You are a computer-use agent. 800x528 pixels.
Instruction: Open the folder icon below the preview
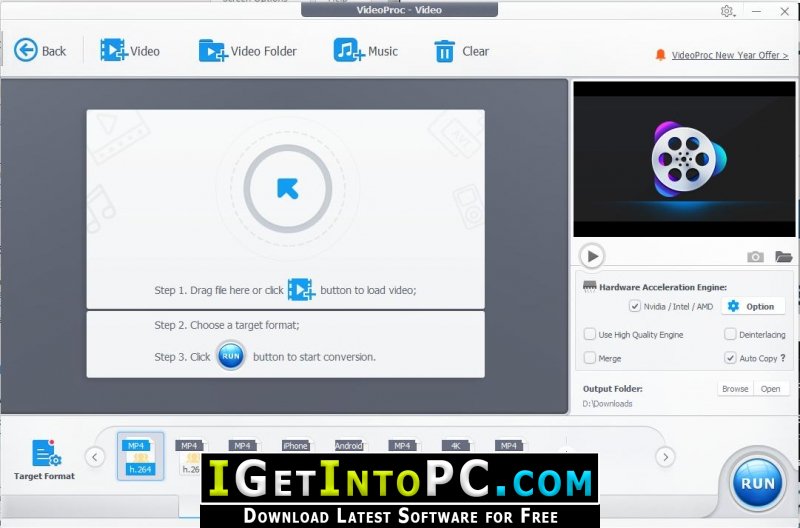[783, 256]
